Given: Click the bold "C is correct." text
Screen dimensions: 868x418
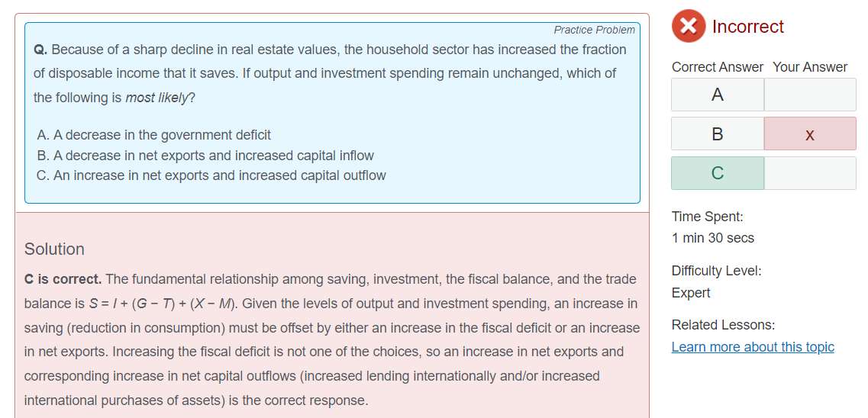Looking at the screenshot, I should click(x=63, y=279).
